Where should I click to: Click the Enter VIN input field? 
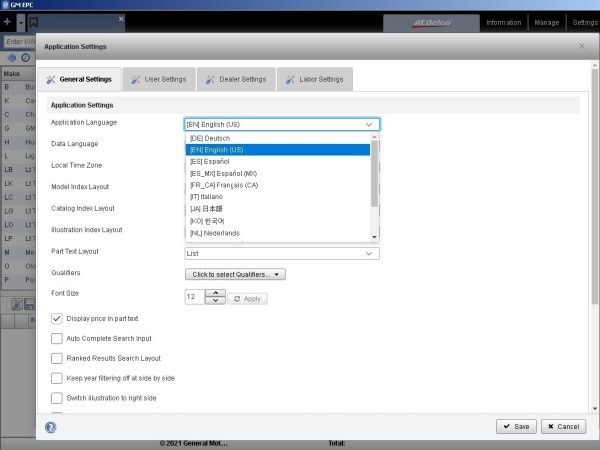point(20,41)
